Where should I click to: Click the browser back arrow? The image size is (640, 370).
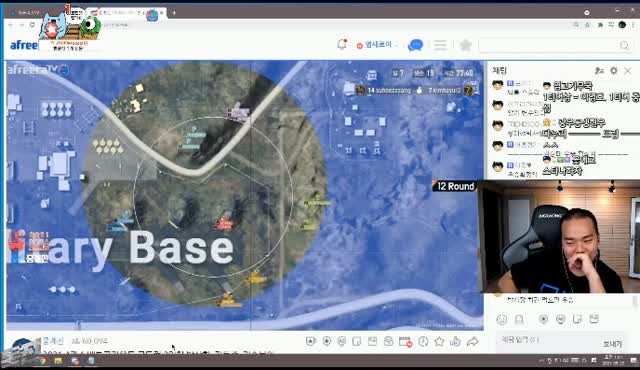coord(11,25)
